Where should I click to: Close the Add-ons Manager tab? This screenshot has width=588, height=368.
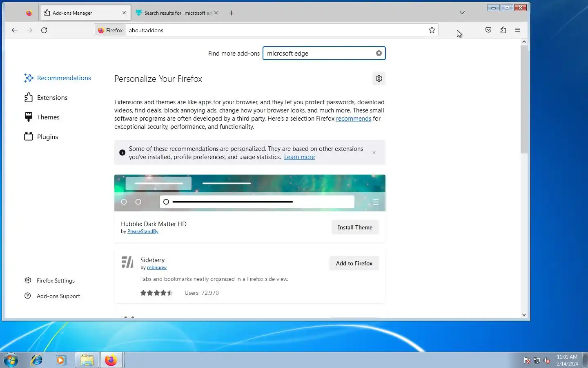[x=124, y=13]
